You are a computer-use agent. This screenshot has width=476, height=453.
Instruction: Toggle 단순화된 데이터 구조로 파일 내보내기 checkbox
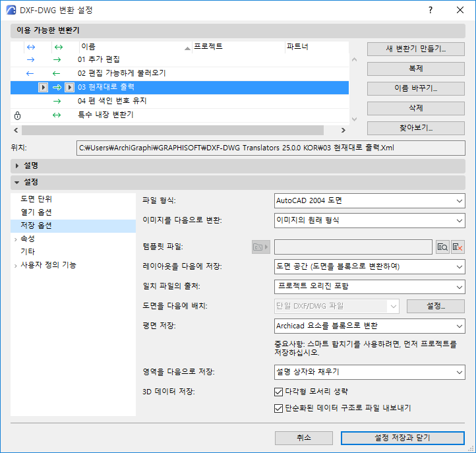(x=278, y=408)
